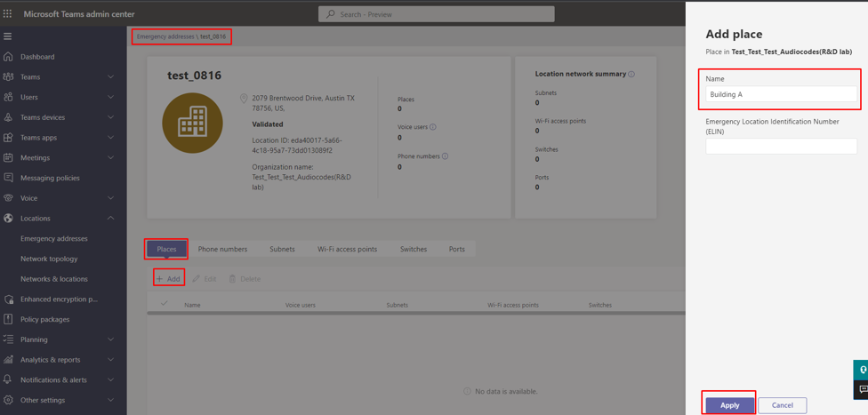Click the Users people icon

(x=8, y=97)
